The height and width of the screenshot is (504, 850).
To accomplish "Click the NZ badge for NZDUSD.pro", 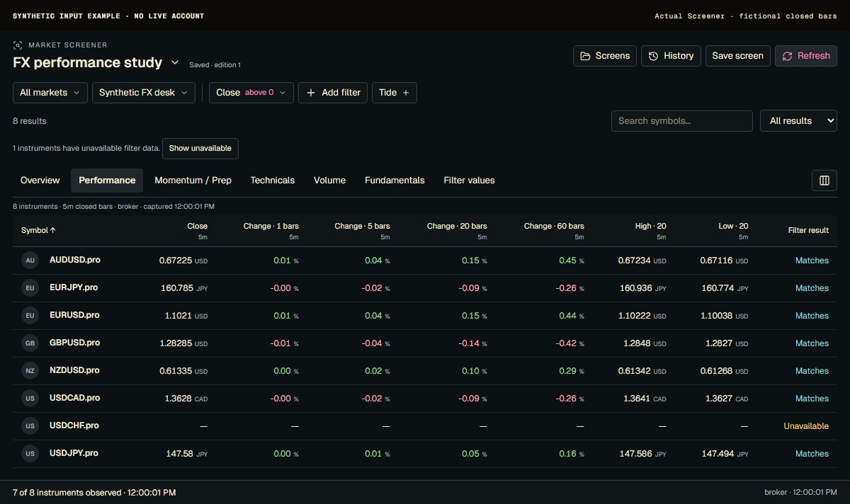I will pyautogui.click(x=30, y=371).
